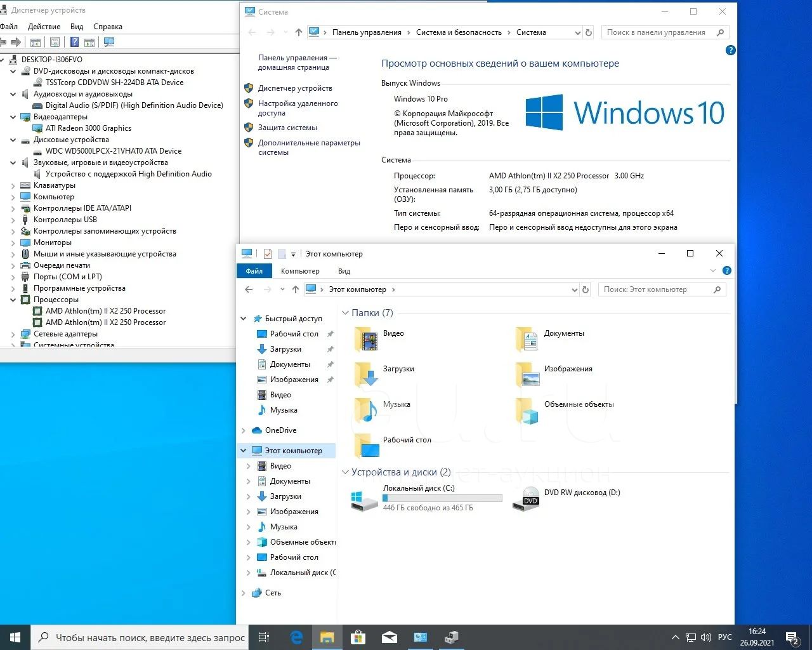Open the Компьютер tab in Explorer ribbon
The height and width of the screenshot is (650, 812).
[300, 271]
